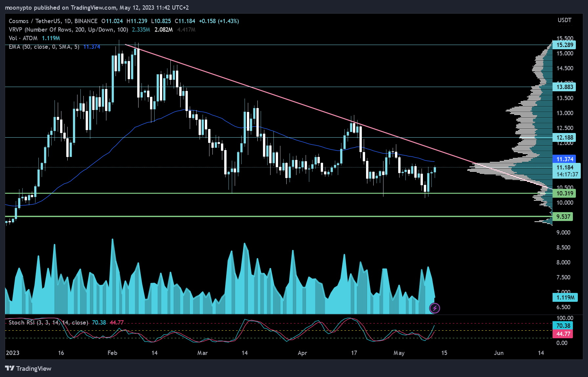This screenshot has height=377, width=588.
Task: Select the VRVP indicator legend row
Action: pyautogui.click(x=102, y=30)
